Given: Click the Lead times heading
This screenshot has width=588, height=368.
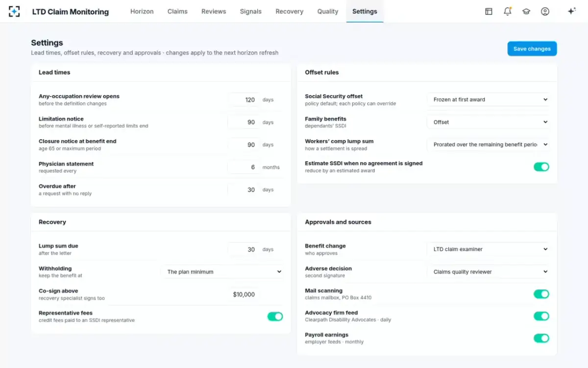Looking at the screenshot, I should coord(54,72).
